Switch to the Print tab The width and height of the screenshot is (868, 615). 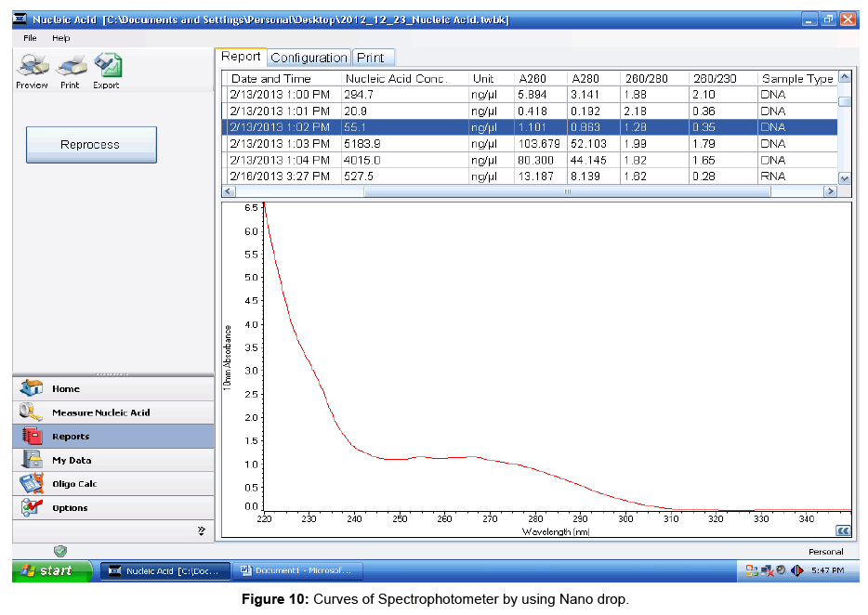pyautogui.click(x=370, y=58)
